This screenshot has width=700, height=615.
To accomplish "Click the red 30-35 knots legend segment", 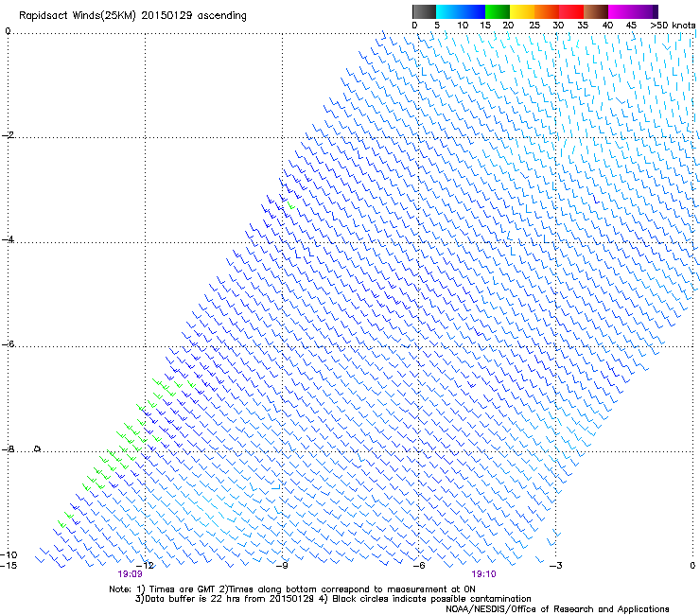I will click(571, 11).
